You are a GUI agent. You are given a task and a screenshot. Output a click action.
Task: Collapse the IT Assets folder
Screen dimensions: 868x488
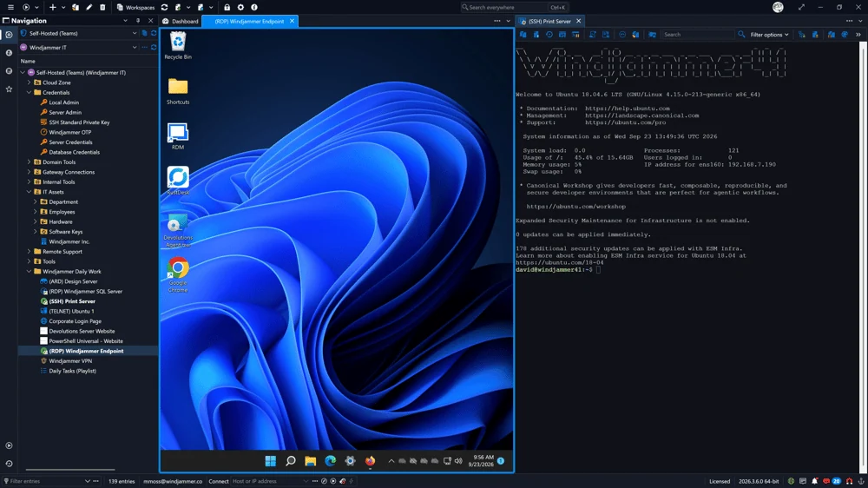point(30,192)
